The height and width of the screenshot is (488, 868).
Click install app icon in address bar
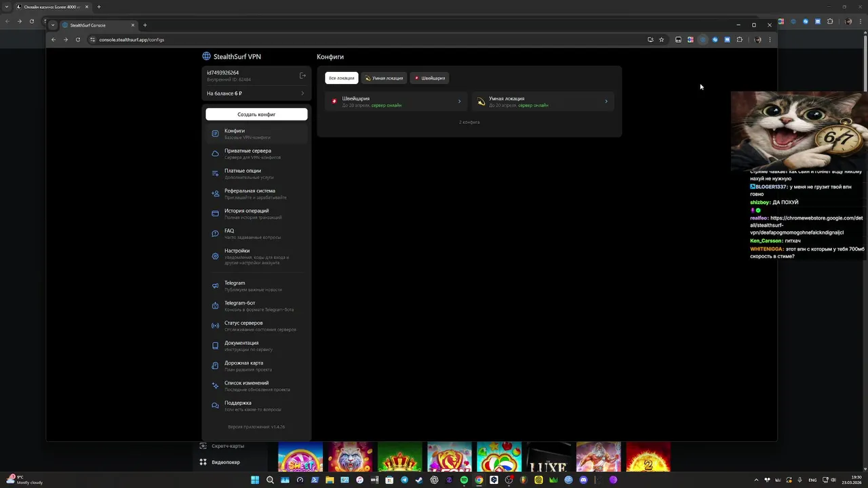click(x=650, y=39)
